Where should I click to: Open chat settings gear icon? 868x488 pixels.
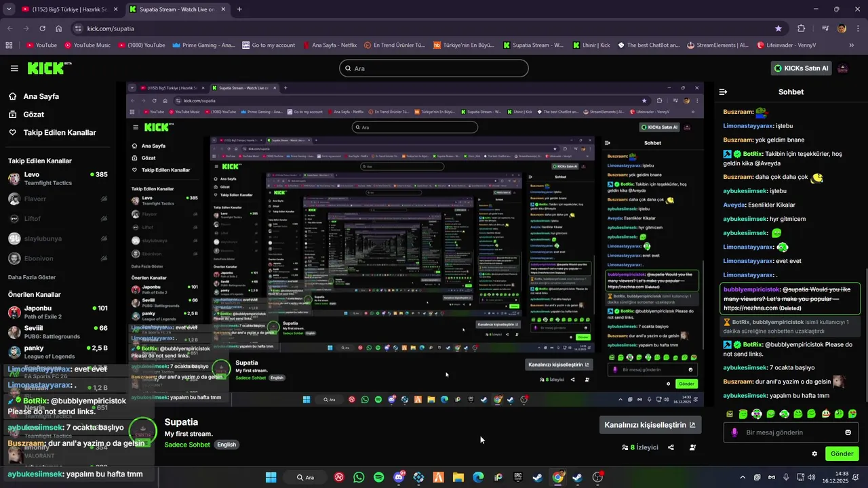814,453
